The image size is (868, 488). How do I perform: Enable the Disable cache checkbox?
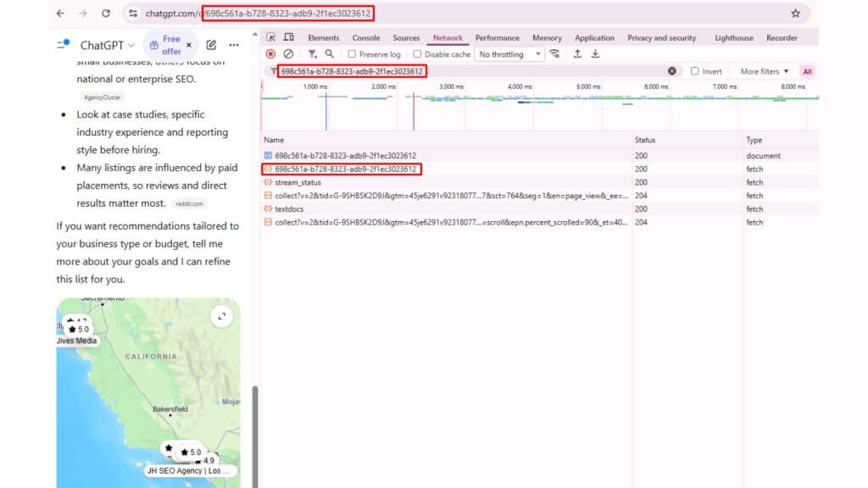pos(417,54)
